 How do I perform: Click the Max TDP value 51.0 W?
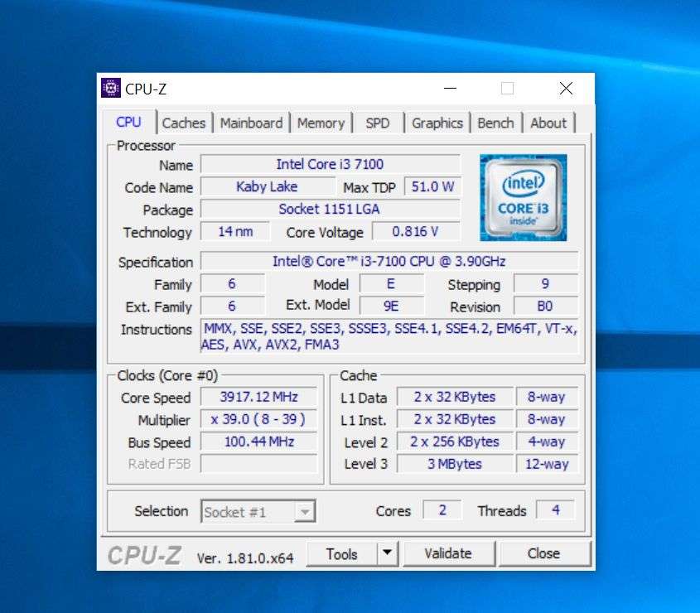432,186
